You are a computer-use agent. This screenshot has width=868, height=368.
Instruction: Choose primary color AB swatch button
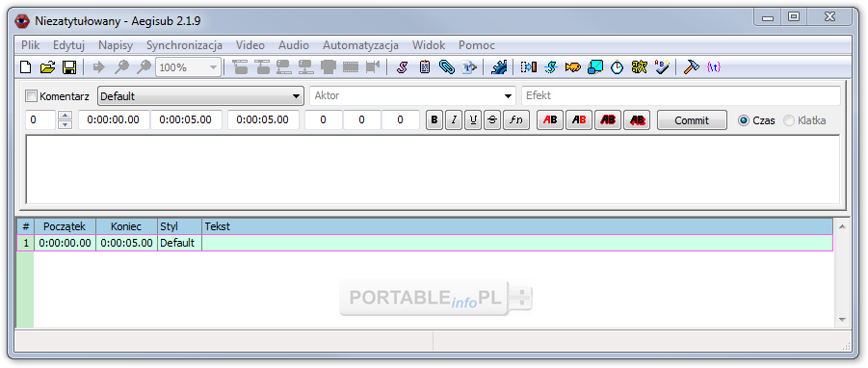tap(550, 120)
